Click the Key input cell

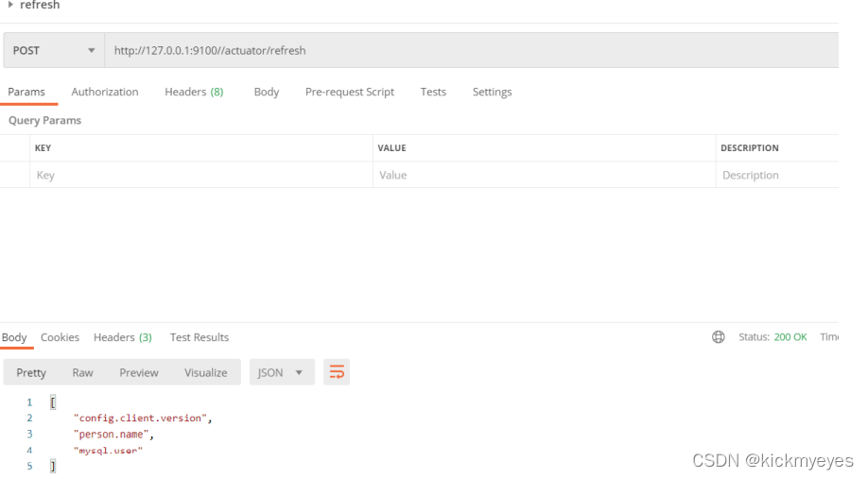[x=201, y=175]
